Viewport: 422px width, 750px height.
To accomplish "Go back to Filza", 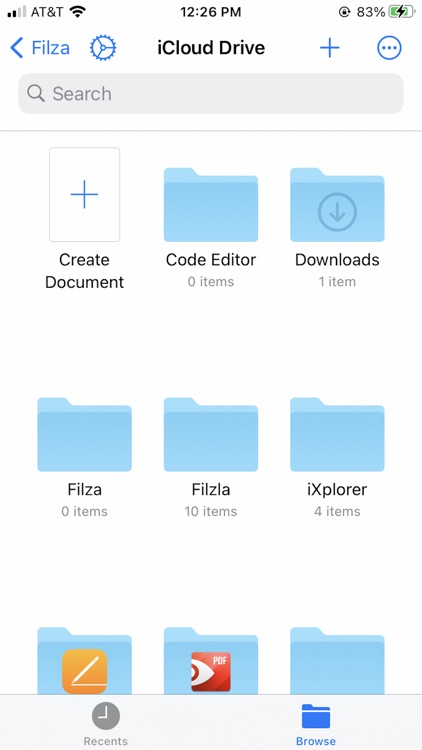I will 40,48.
